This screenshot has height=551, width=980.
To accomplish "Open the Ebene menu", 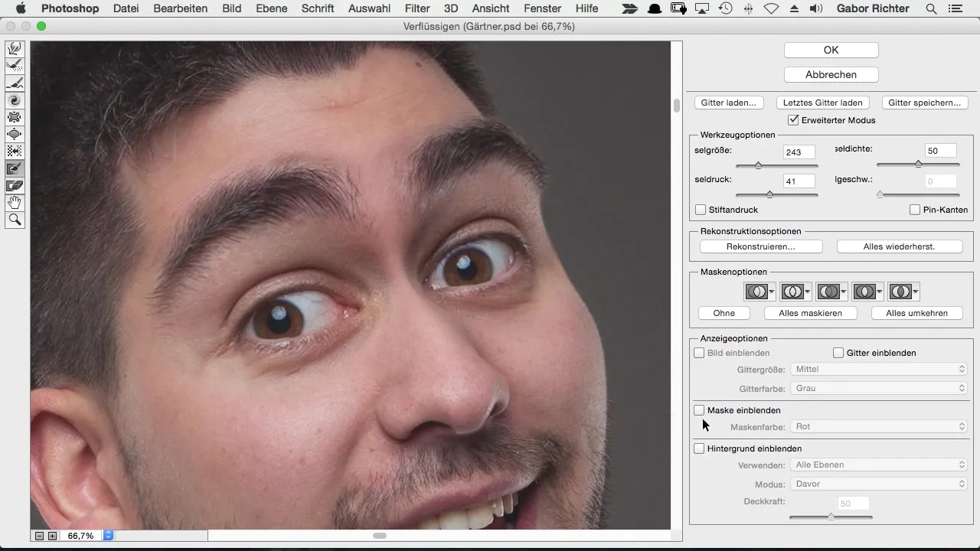I will point(272,9).
